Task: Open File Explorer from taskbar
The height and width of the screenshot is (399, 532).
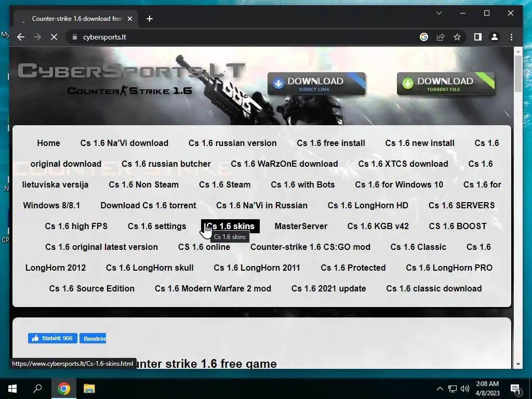Action: click(89, 389)
